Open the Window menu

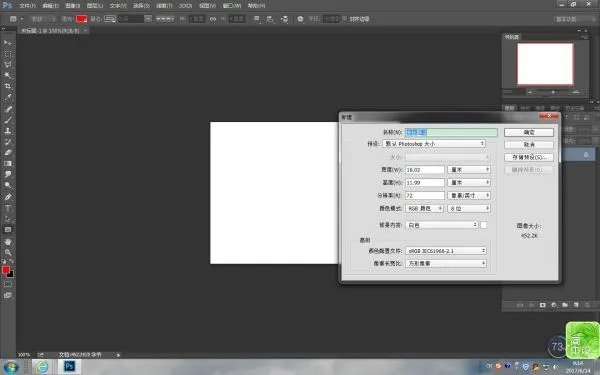232,6
